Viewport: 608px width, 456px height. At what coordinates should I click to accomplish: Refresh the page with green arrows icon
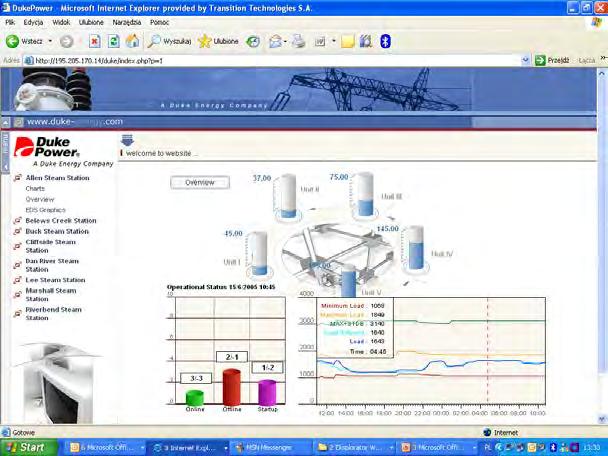click(113, 41)
